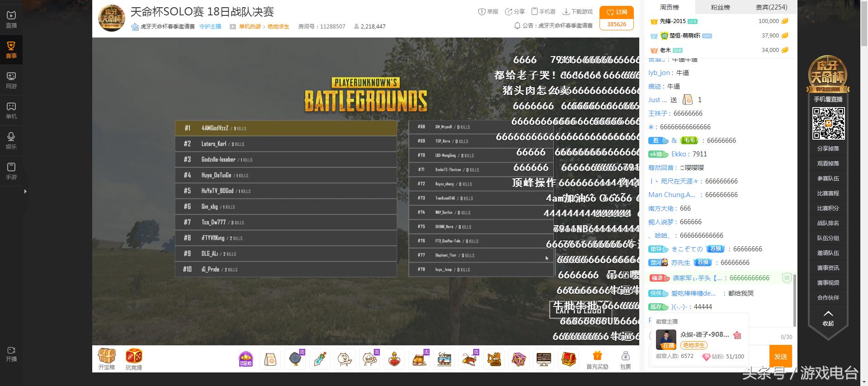The height and width of the screenshot is (386, 868).
Task: Expand the left sidebar with the arrow
Action: pos(25,192)
